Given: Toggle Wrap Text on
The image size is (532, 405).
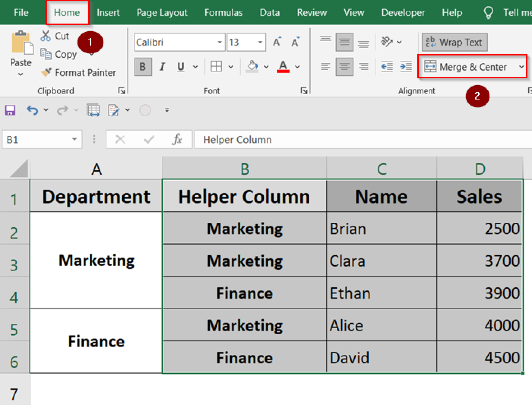Looking at the screenshot, I should (x=454, y=42).
